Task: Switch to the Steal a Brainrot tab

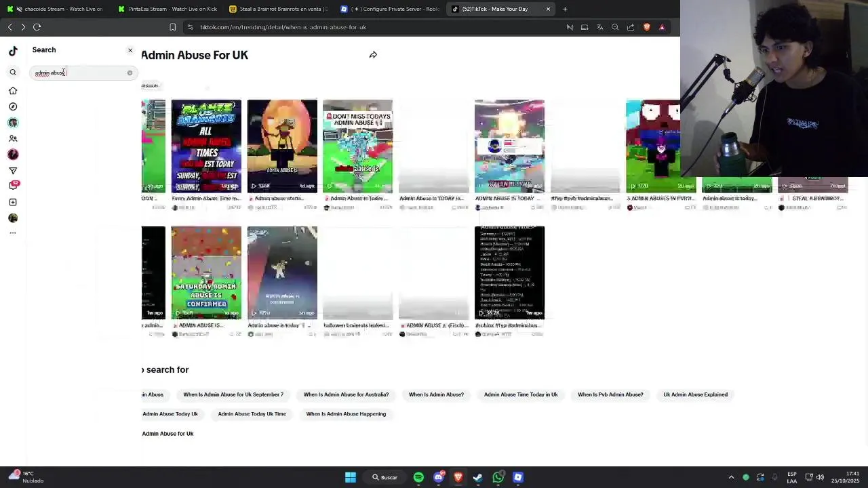Action: pos(279,9)
